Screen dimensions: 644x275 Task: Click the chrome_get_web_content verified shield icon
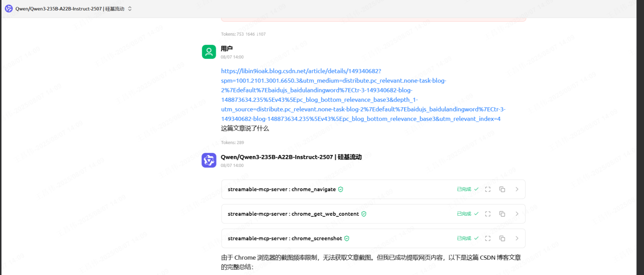(x=364, y=214)
